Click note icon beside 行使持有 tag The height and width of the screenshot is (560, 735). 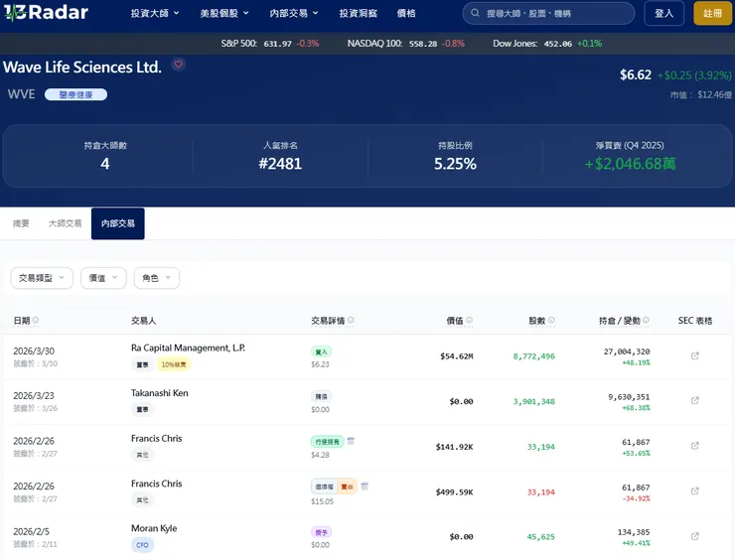(351, 441)
